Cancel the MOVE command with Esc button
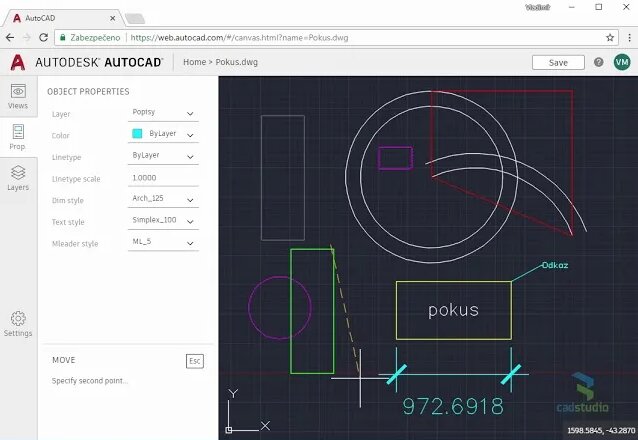 point(195,361)
